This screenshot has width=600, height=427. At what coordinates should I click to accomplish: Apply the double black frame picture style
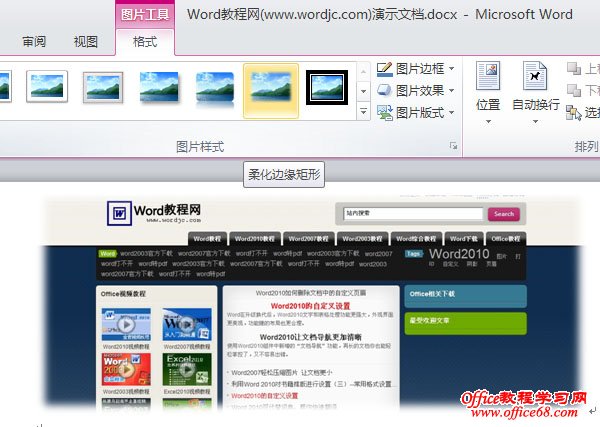327,87
